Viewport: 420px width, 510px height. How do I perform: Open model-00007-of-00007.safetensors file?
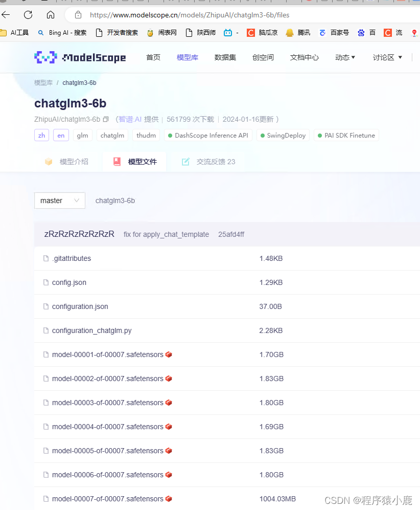pyautogui.click(x=107, y=499)
